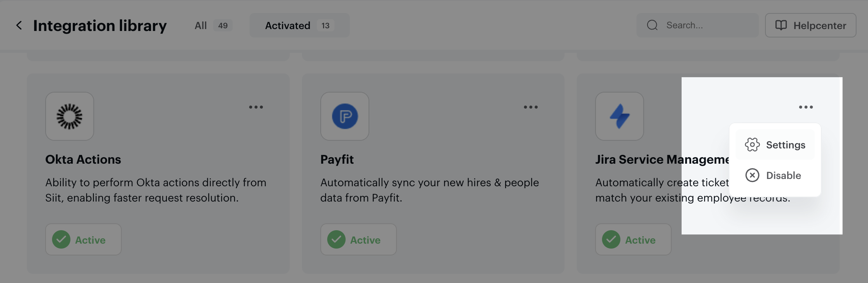Switch to the All 49 tab
This screenshot has width=868, height=283.
pyautogui.click(x=214, y=25)
